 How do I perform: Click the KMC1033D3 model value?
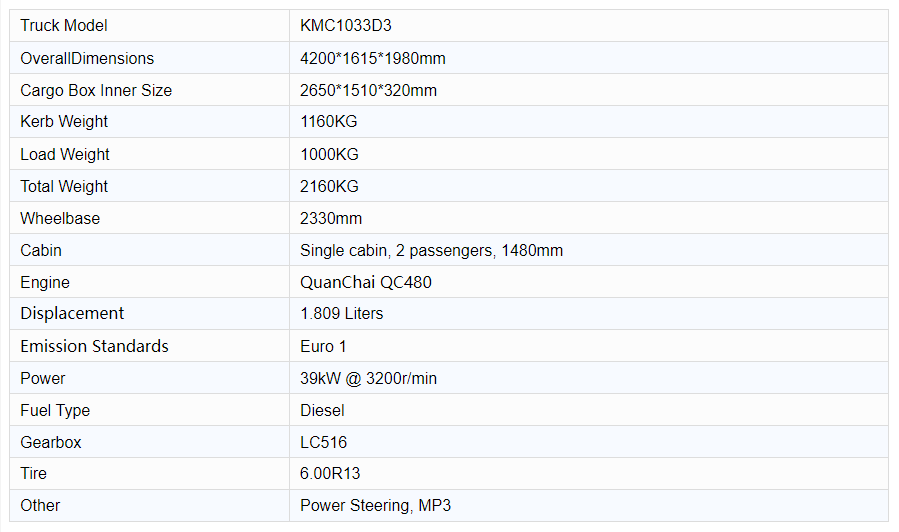click(346, 26)
